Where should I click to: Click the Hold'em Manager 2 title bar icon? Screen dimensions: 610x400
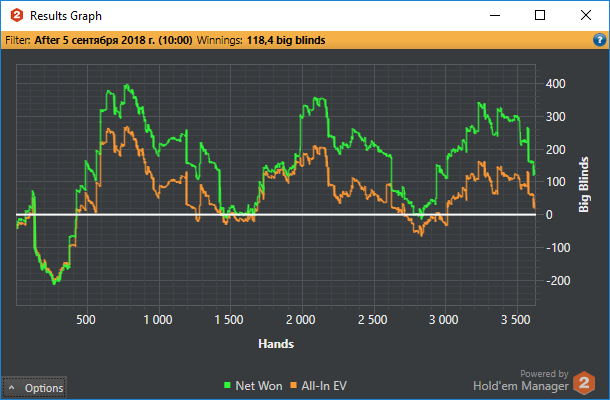pos(17,16)
